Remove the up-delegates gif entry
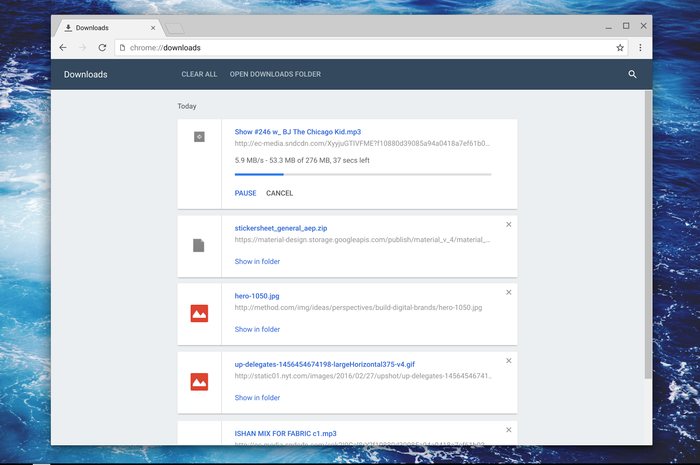 [x=508, y=360]
